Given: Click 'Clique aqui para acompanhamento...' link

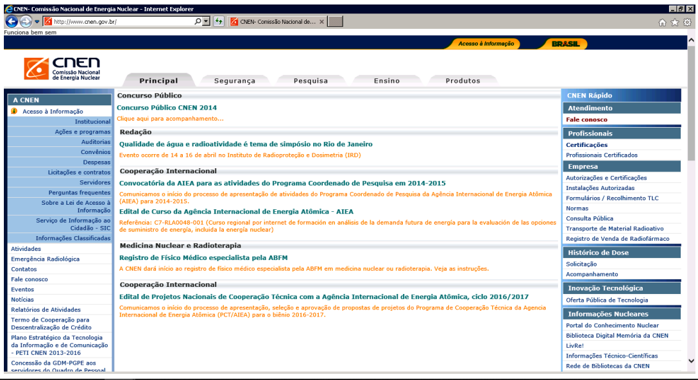Looking at the screenshot, I should point(170,119).
